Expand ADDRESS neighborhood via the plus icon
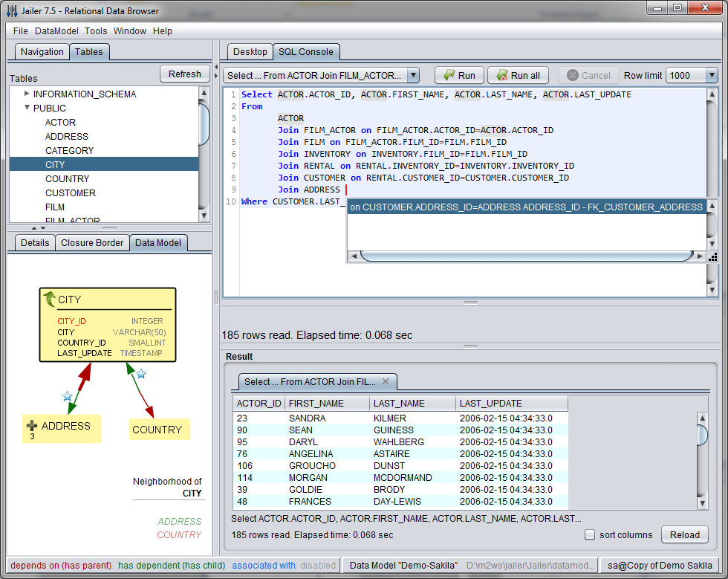Viewport: 728px width, 579px height. [31, 425]
